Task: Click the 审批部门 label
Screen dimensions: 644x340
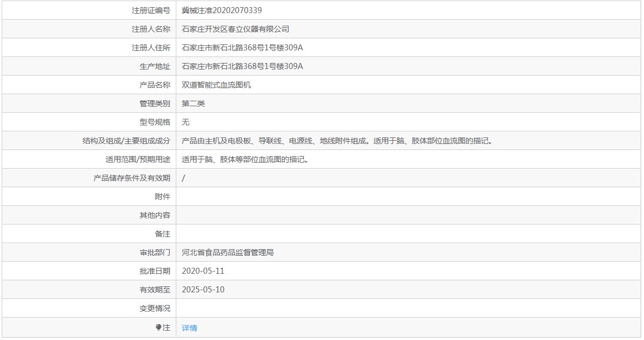Action: [x=155, y=252]
